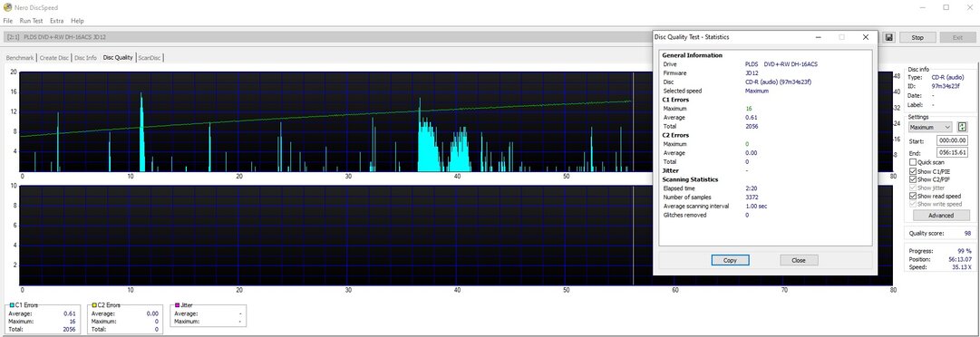Click the disc ID 97m34s23f in Disc info
Image resolution: width=980 pixels, height=337 pixels.
[x=945, y=86]
